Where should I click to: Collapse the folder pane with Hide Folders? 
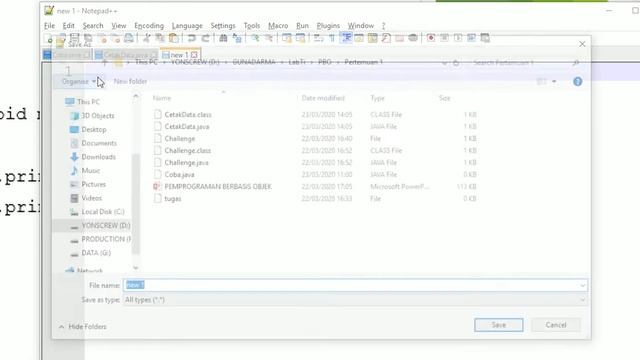82,327
